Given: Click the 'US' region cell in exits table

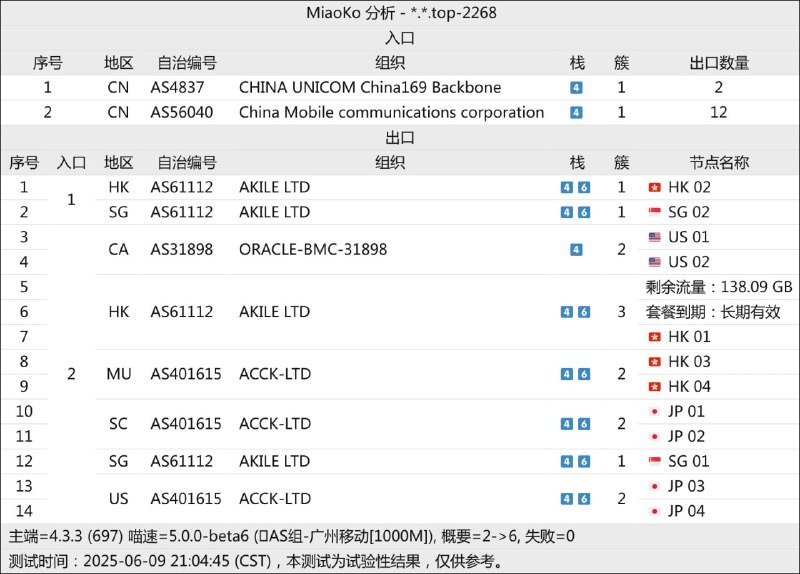Looking at the screenshot, I should [x=118, y=498].
